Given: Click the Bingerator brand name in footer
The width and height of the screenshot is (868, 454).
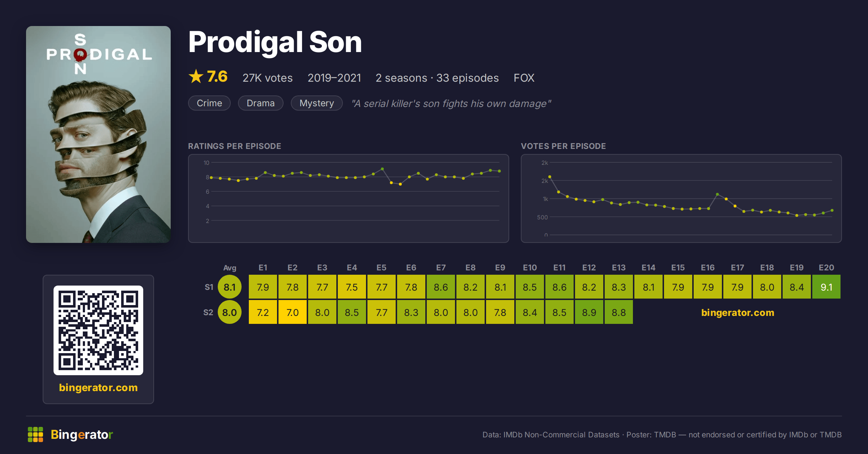Looking at the screenshot, I should coord(82,434).
